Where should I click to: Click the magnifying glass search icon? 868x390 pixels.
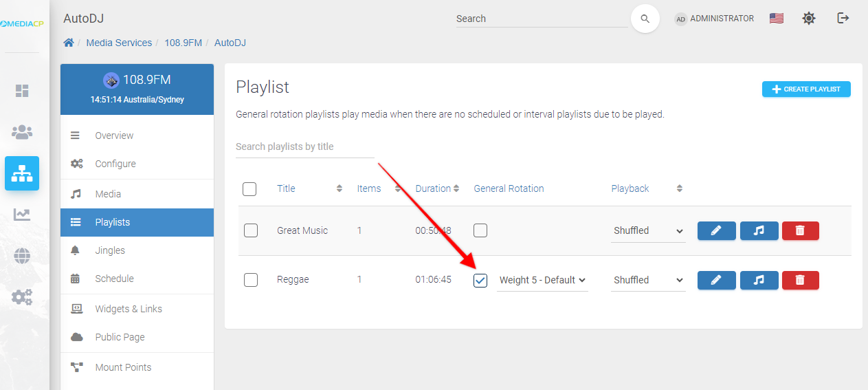645,19
